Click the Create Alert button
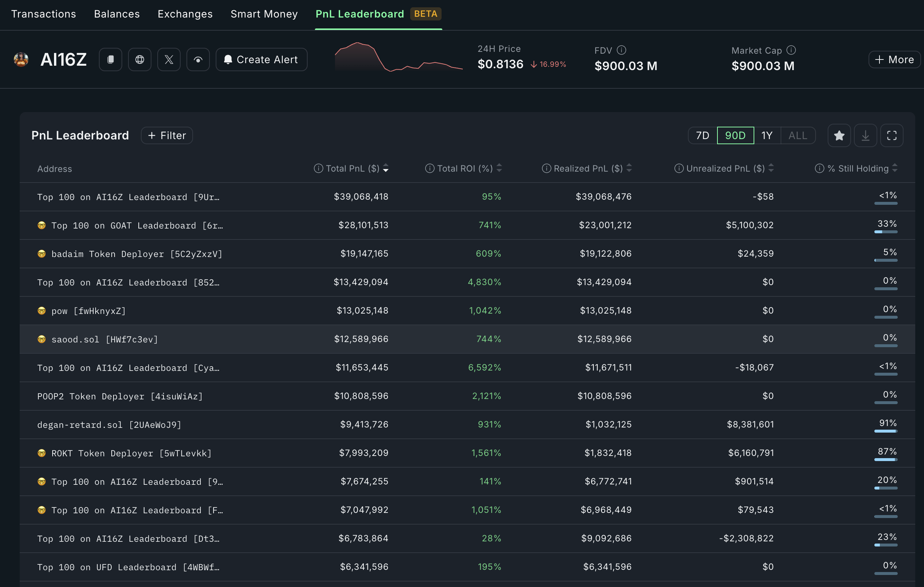Viewport: 924px width, 587px height. [261, 60]
